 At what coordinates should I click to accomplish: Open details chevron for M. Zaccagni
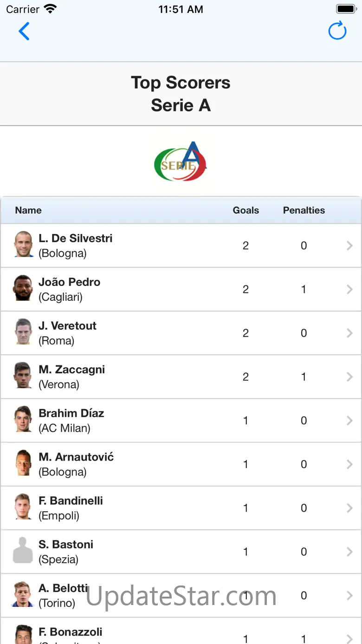[349, 377]
